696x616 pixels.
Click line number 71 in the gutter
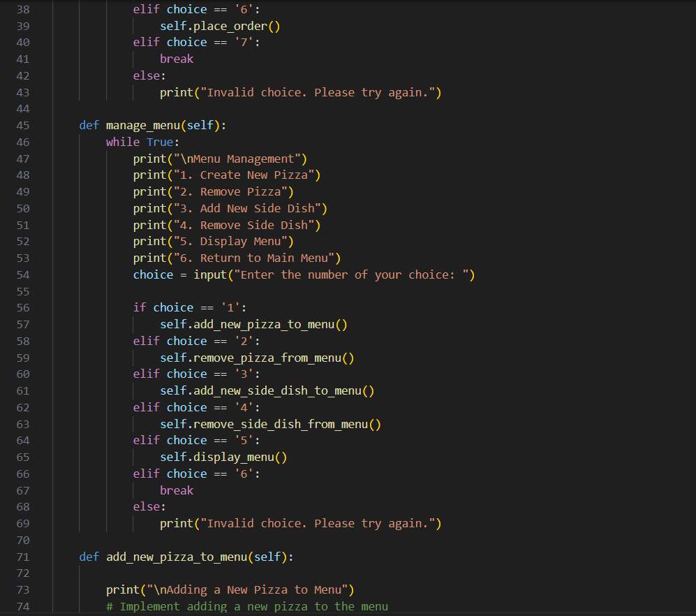pos(22,557)
